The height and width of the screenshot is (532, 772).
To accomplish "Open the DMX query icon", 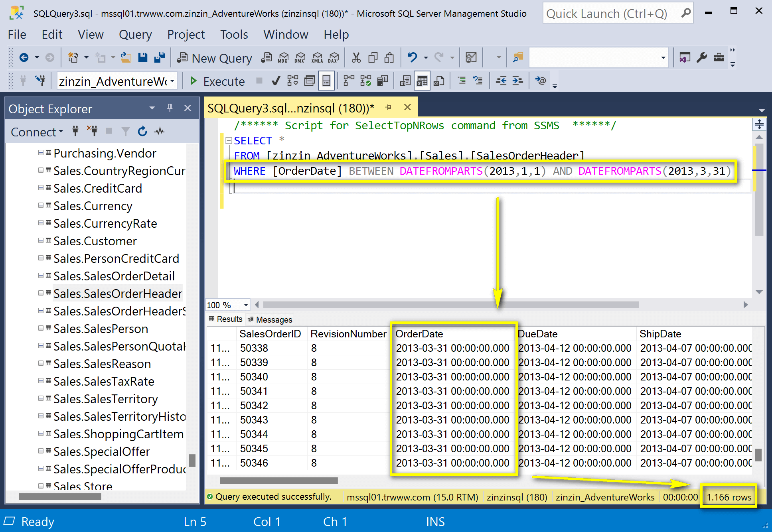I will click(300, 58).
